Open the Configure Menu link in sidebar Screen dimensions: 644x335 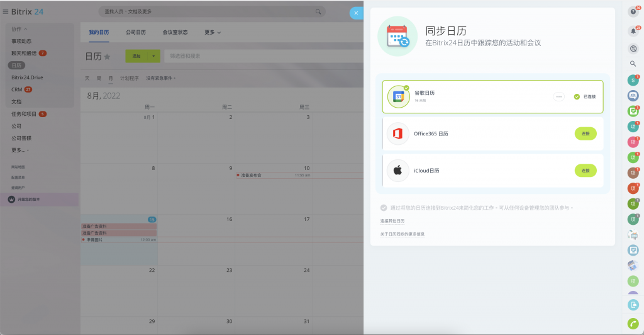[x=18, y=177]
